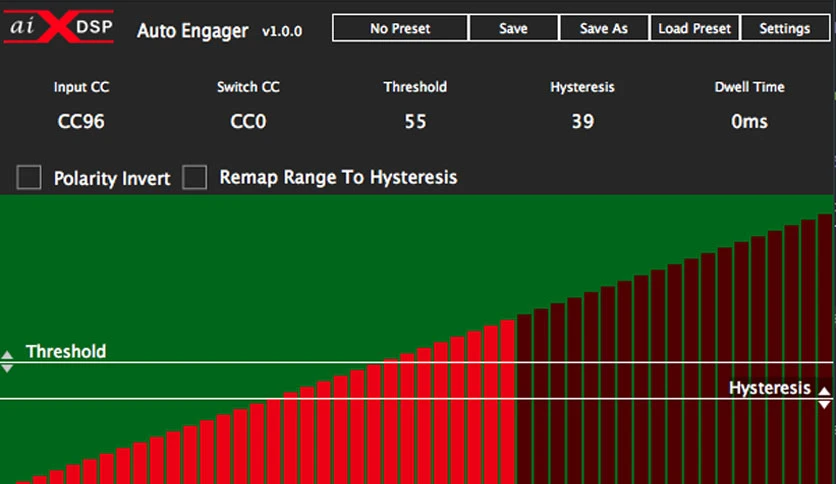The height and width of the screenshot is (484, 836).
Task: Choose Save As for preset
Action: (604, 28)
